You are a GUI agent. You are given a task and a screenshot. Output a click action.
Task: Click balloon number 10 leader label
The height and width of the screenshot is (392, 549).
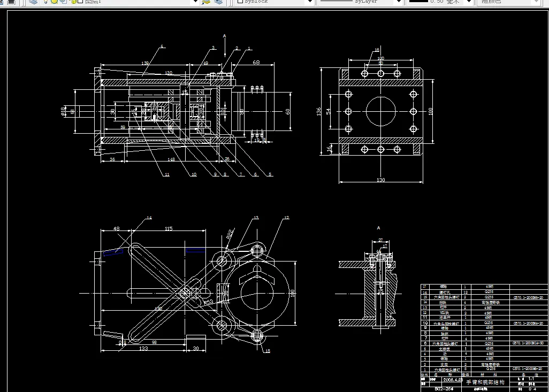[x=194, y=174]
